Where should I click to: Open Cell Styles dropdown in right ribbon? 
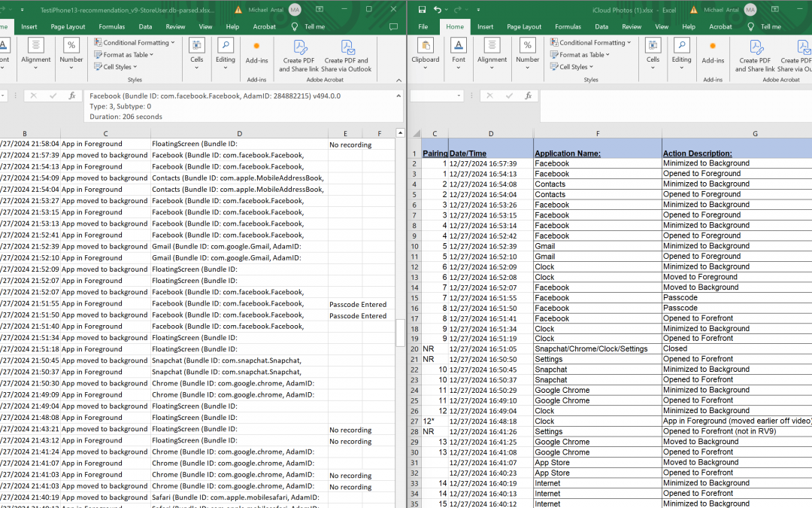(571, 66)
